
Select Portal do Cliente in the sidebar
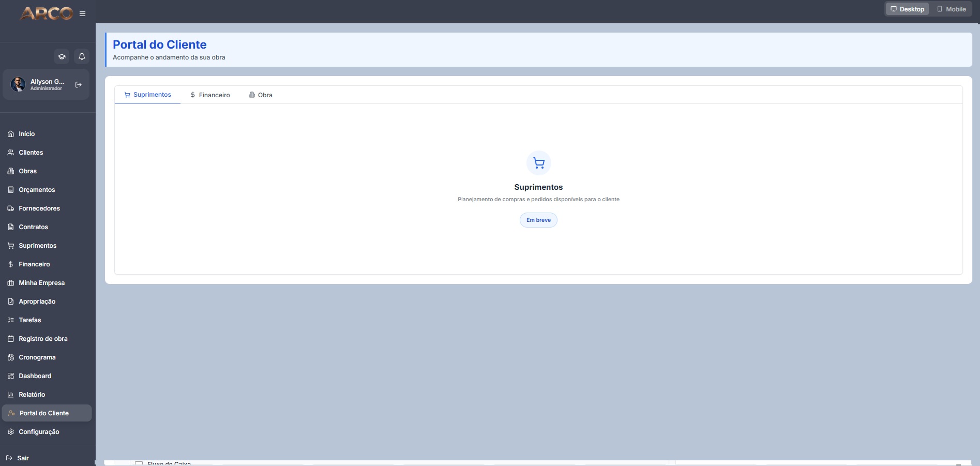tap(47, 413)
